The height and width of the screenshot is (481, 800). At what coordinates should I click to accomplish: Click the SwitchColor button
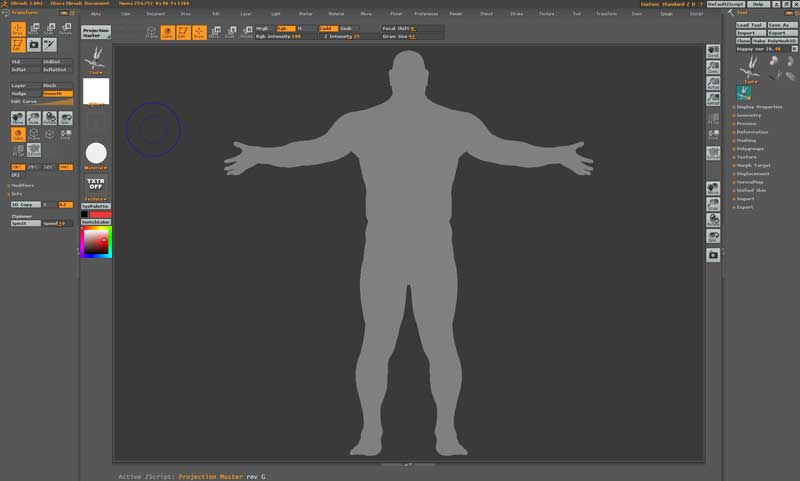96,222
